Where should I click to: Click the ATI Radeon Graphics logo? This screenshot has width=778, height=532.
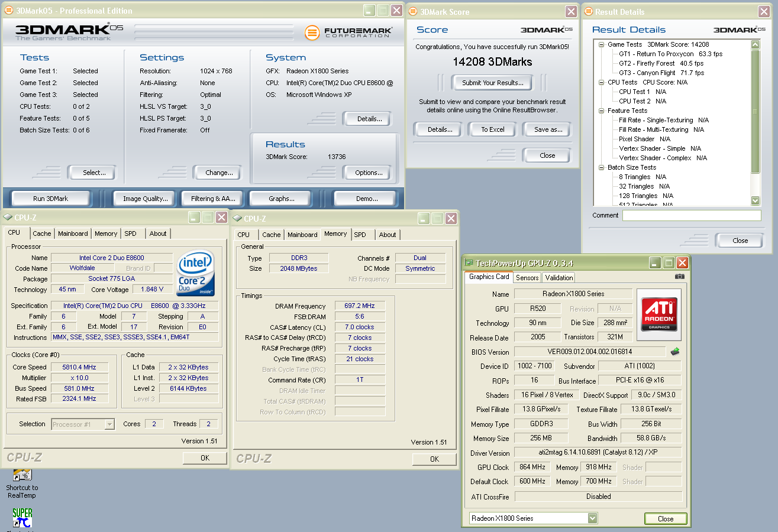659,313
